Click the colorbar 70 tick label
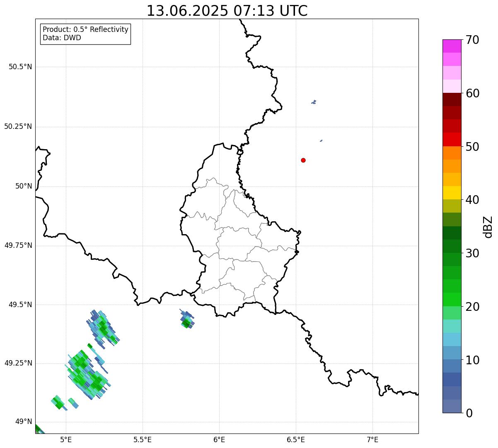 472,40
